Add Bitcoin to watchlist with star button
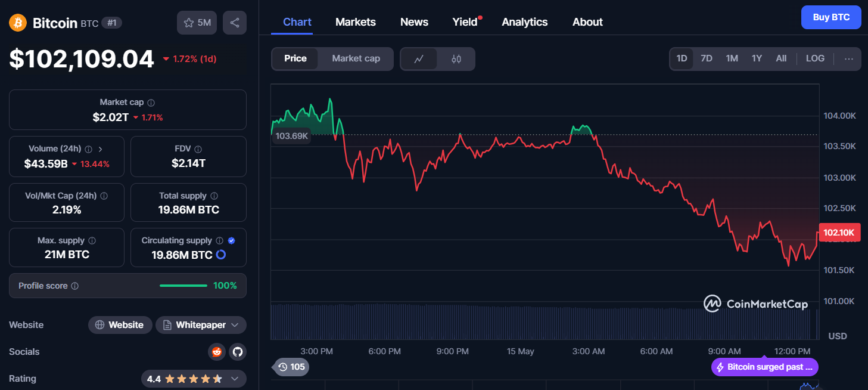The image size is (868, 390). click(x=197, y=23)
